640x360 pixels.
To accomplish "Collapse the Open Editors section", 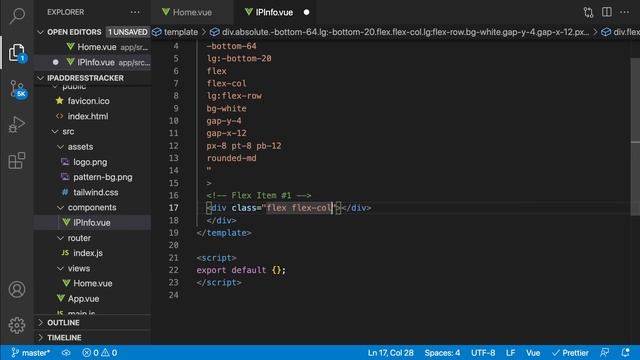I will tap(74, 32).
